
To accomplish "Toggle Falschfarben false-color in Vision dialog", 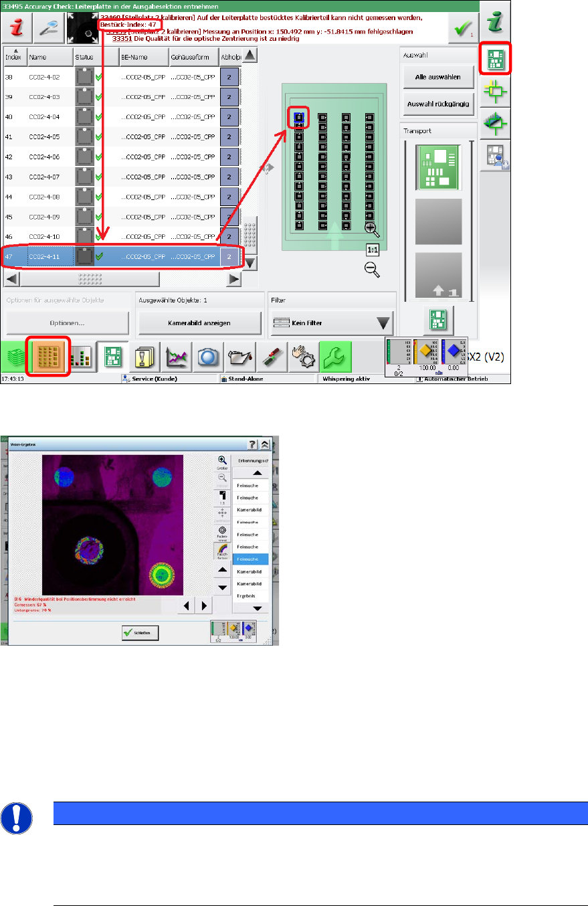I will [221, 551].
